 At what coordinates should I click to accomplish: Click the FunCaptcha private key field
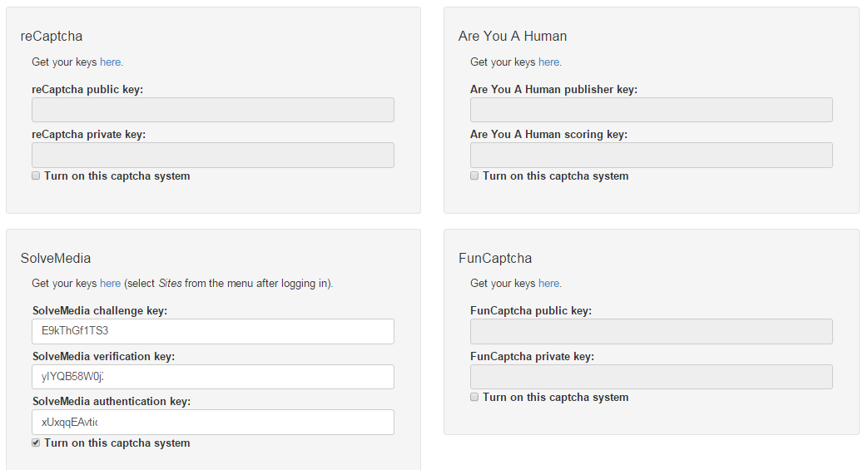coord(652,377)
